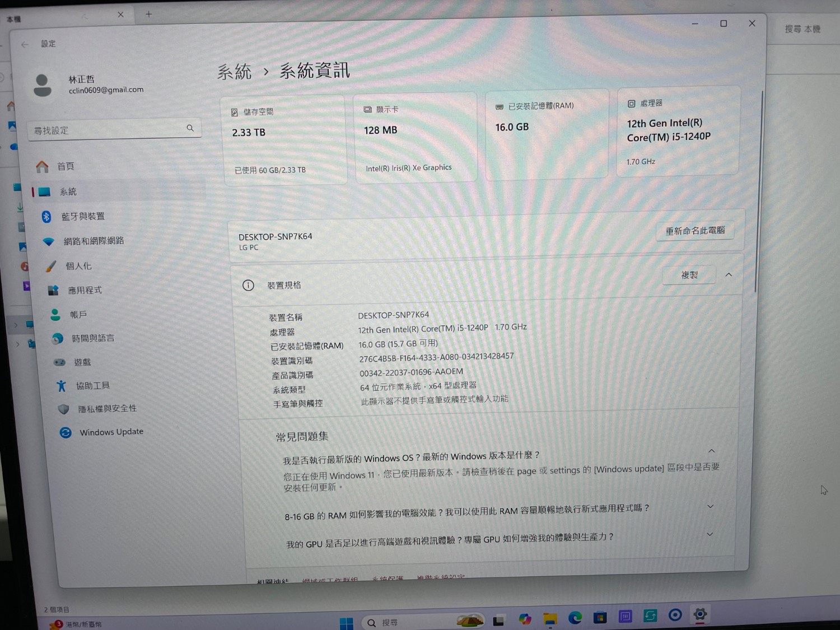This screenshot has width=840, height=630.
Task: Open 協助工具 accessibility settings
Action: click(92, 385)
